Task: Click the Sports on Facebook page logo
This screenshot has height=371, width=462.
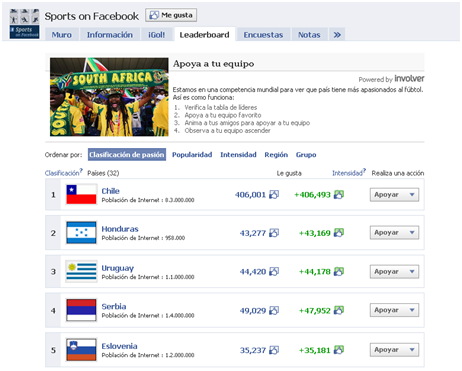Action: pyautogui.click(x=24, y=24)
